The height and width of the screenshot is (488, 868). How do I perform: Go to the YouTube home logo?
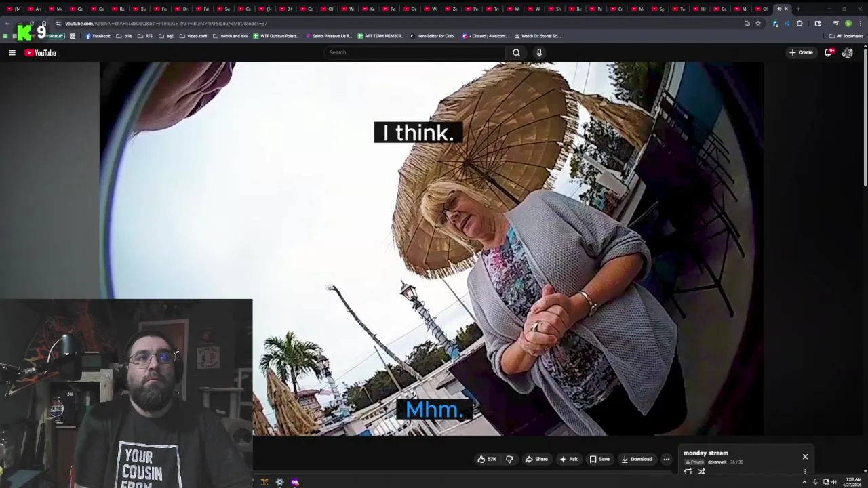tap(41, 52)
